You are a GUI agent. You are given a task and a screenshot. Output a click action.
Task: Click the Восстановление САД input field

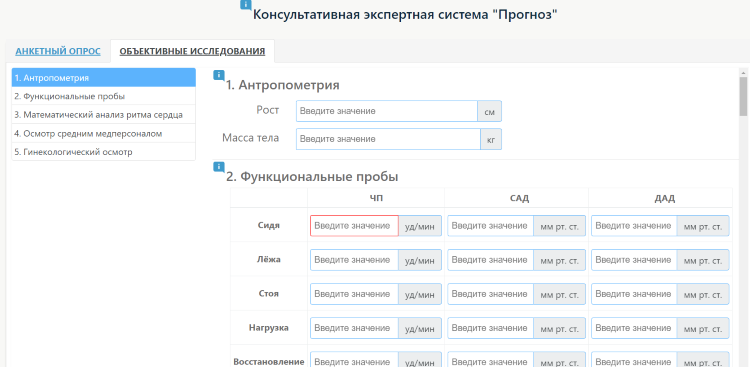pyautogui.click(x=490, y=360)
